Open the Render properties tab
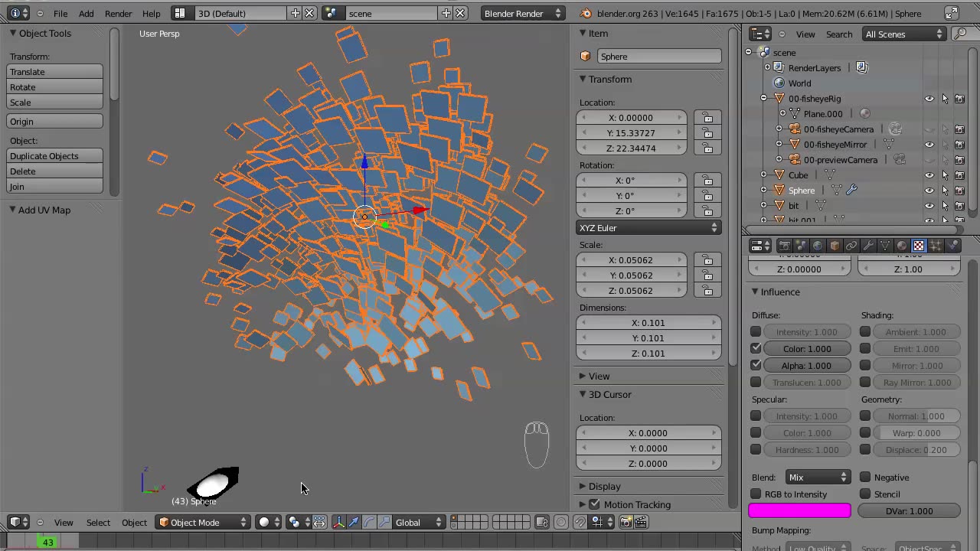Screen dimensions: 980x551 coord(785,246)
